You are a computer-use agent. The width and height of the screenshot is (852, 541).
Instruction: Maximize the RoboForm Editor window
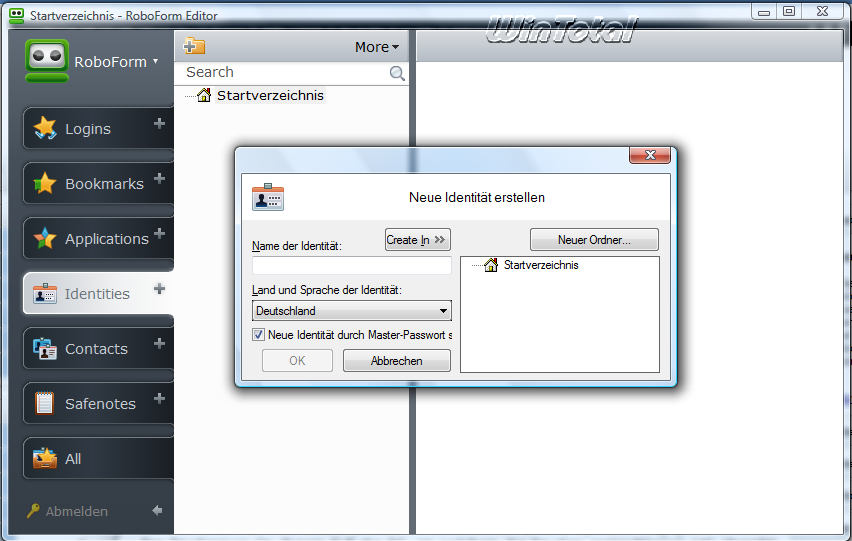(789, 11)
